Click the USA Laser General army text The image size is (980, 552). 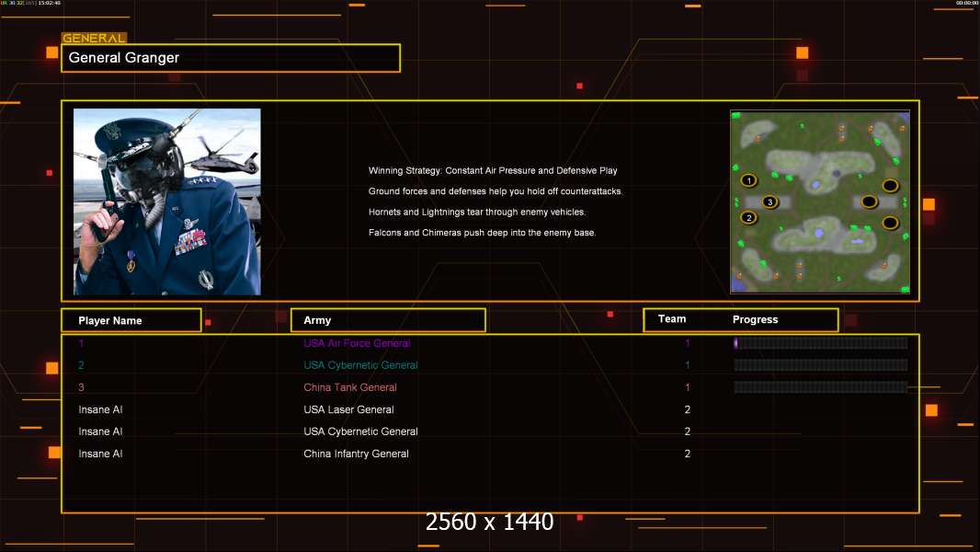pyautogui.click(x=348, y=409)
